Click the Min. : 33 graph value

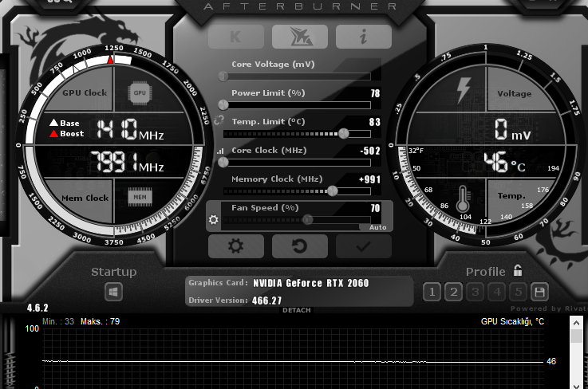pyautogui.click(x=58, y=321)
